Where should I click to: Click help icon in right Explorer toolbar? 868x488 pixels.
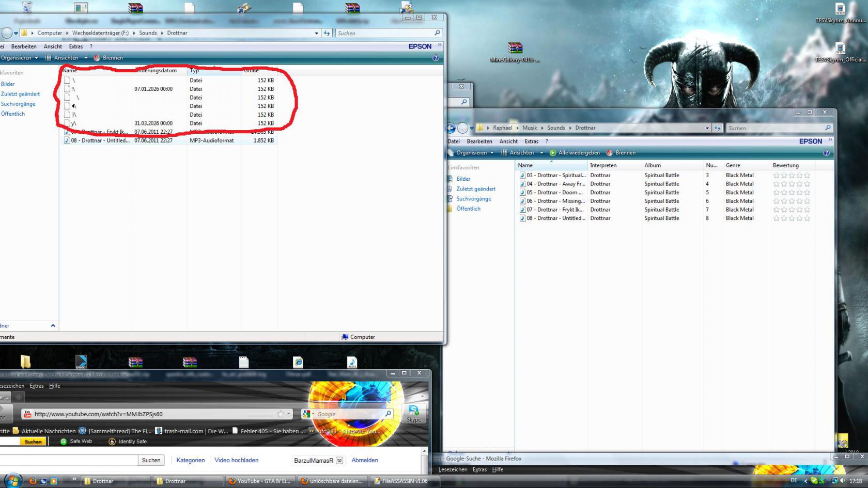coord(826,153)
